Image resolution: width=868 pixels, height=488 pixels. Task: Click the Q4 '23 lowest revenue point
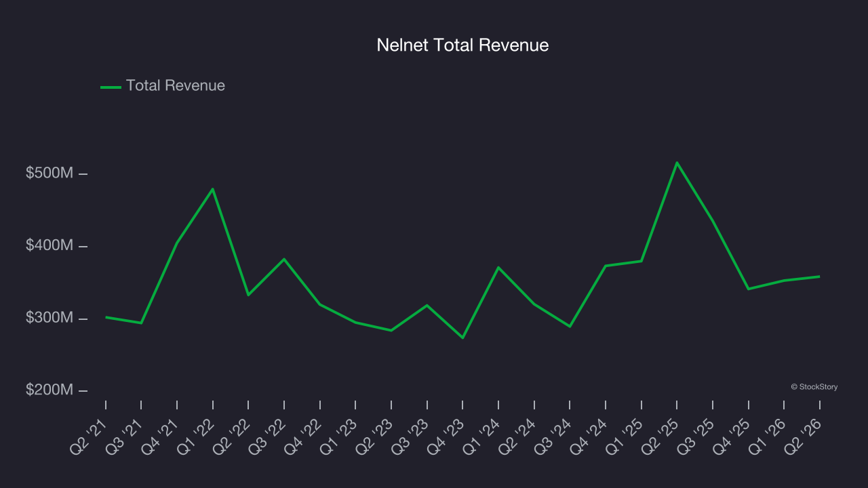462,338
